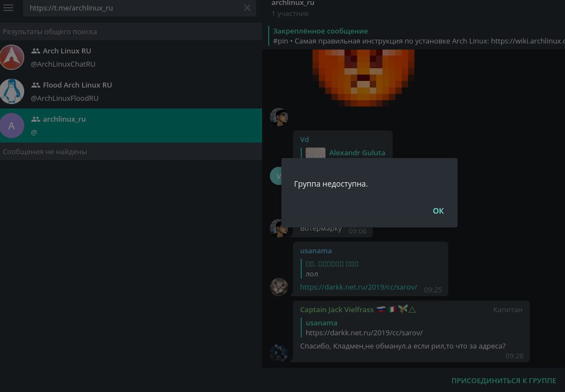Click the Vd sender name
The height and width of the screenshot is (392, 565).
point(305,139)
